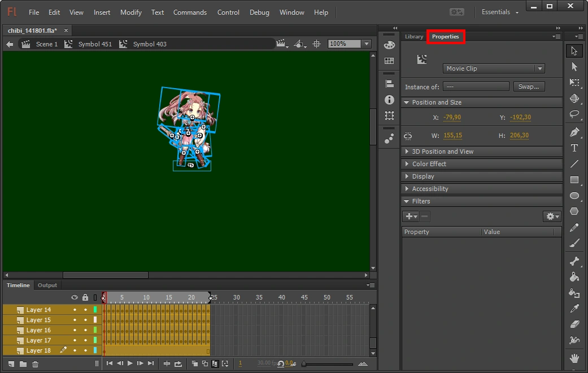588x373 pixels.
Task: Switch to the Library tab
Action: [414, 37]
